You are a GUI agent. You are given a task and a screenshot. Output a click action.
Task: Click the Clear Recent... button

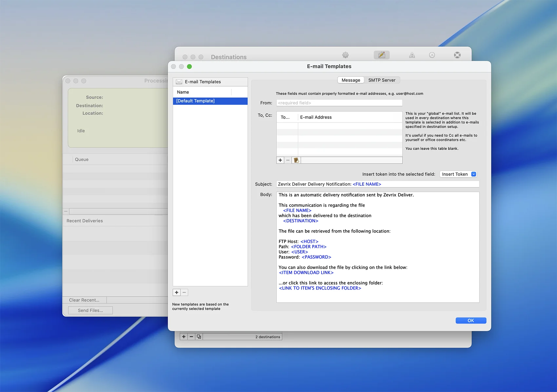(84, 300)
